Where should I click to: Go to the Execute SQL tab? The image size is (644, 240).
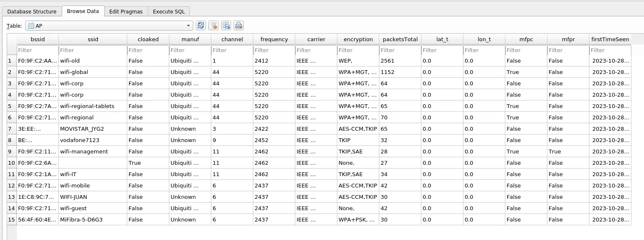pyautogui.click(x=169, y=11)
